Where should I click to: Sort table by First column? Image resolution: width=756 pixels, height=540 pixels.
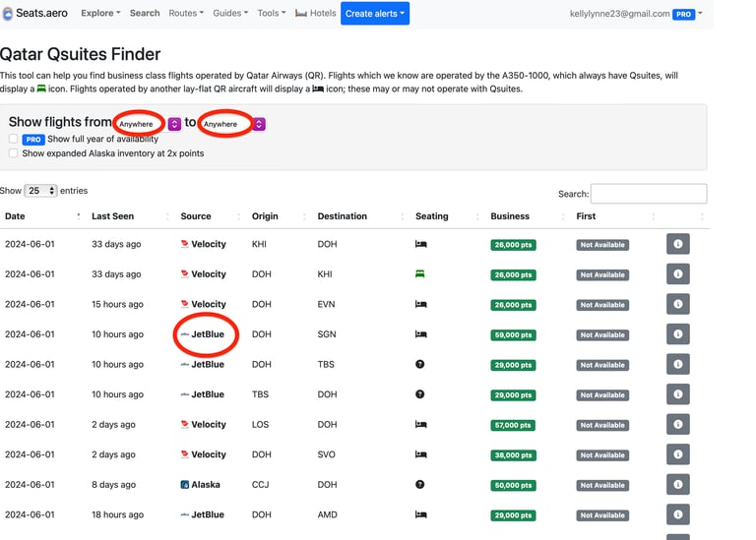click(x=615, y=216)
